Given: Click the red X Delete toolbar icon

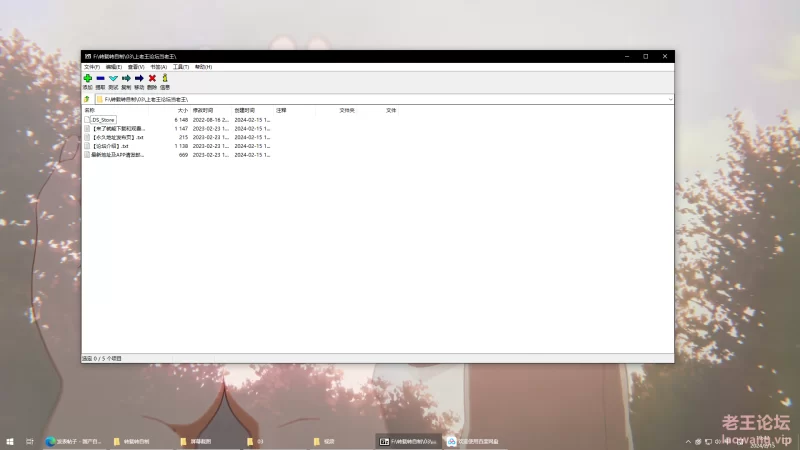Looking at the screenshot, I should coord(152,78).
